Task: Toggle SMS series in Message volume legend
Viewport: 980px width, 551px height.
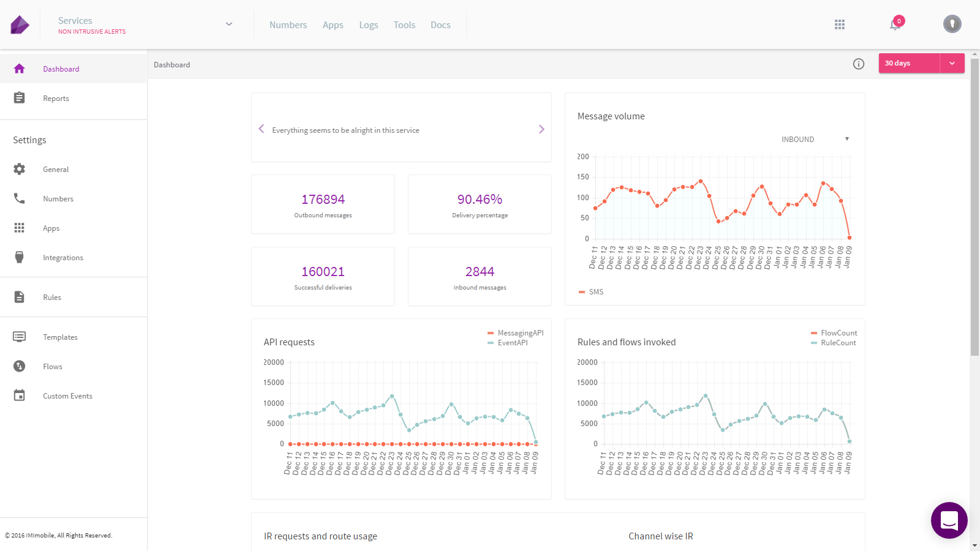Action: 591,292
